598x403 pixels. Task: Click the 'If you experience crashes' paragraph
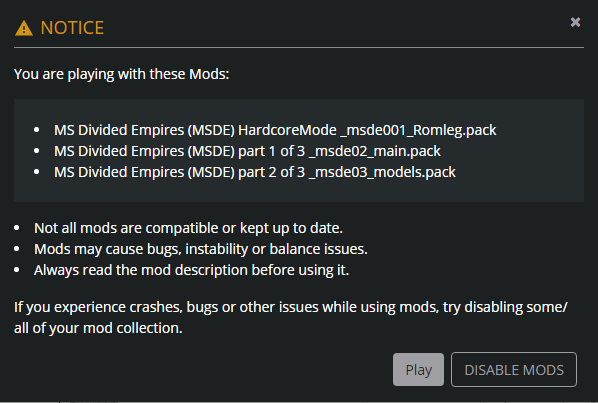point(291,317)
